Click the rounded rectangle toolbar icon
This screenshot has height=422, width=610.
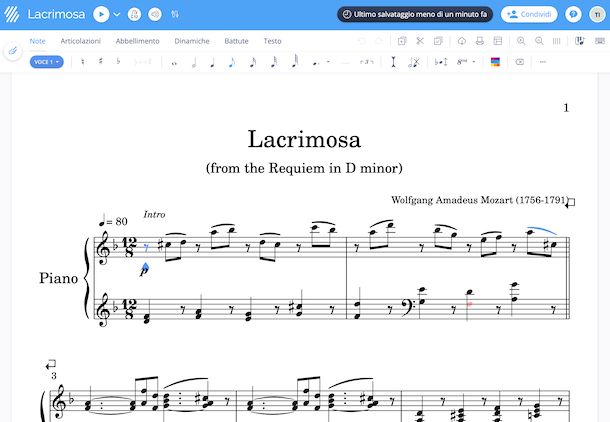(520, 62)
